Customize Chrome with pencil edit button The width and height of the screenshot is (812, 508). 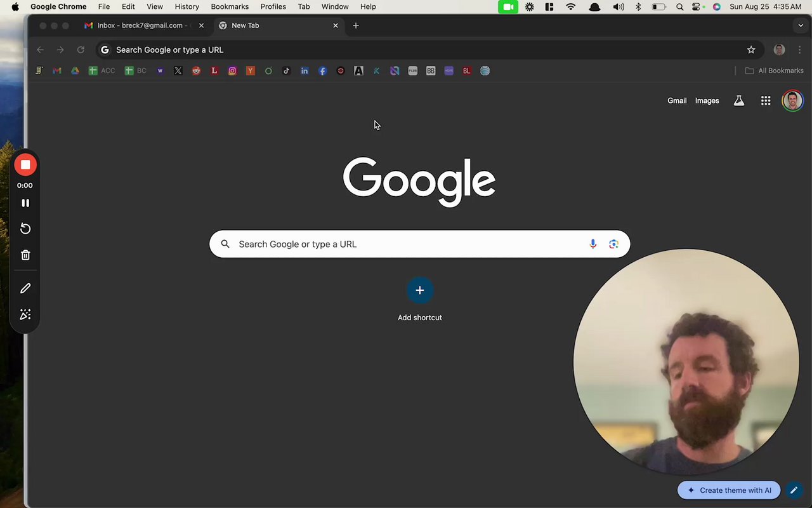click(794, 490)
